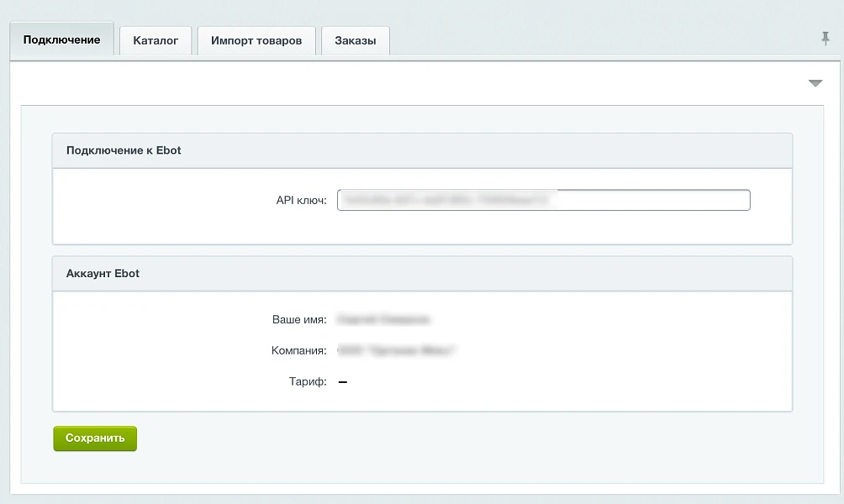Click the Подключение к Ebot section header
The height and width of the screenshot is (504, 844).
422,150
